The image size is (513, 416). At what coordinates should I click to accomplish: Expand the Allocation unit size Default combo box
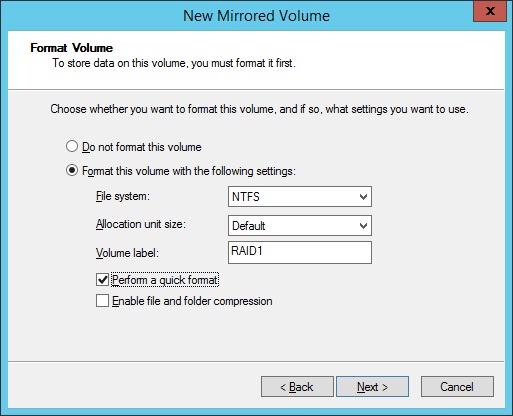300,226
